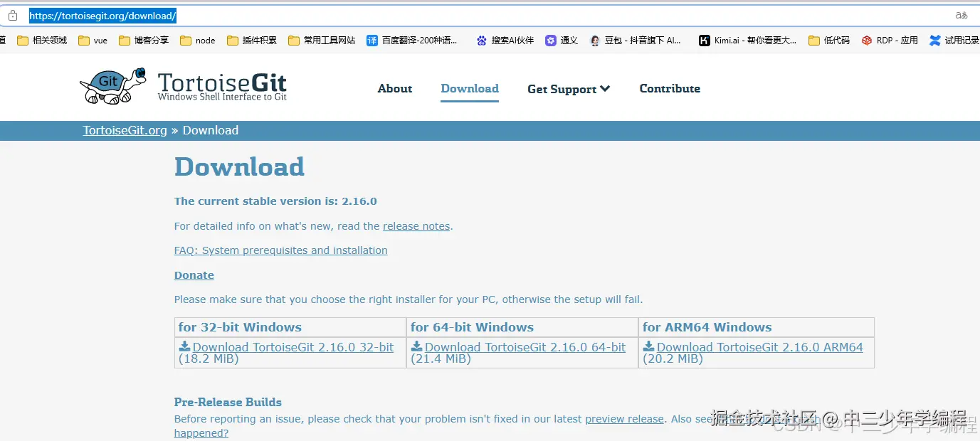Click the TortoiseGit.org breadcrumb link
980x441 pixels.
(125, 130)
